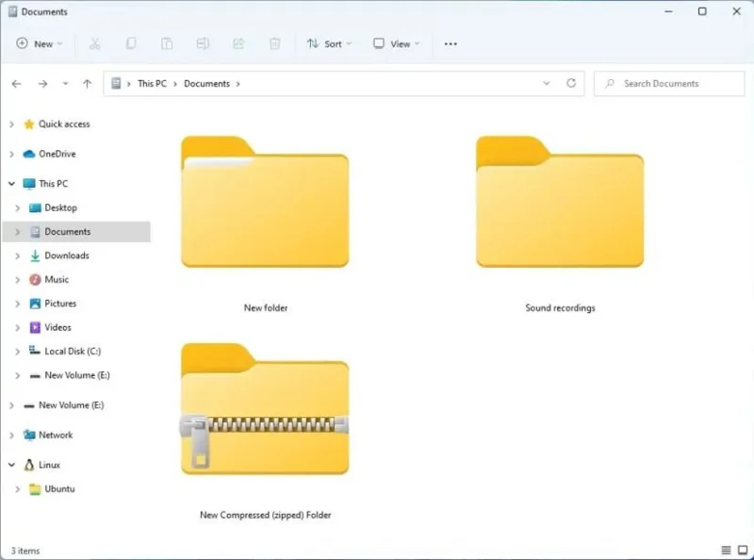Expand the Ubuntu tree node chevron
The height and width of the screenshot is (560, 754).
(17, 489)
